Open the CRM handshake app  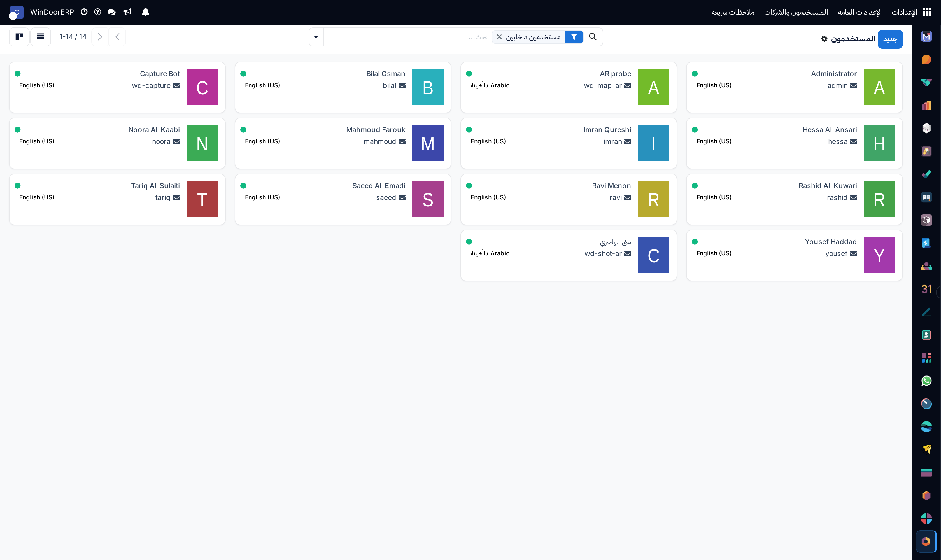[x=926, y=82]
